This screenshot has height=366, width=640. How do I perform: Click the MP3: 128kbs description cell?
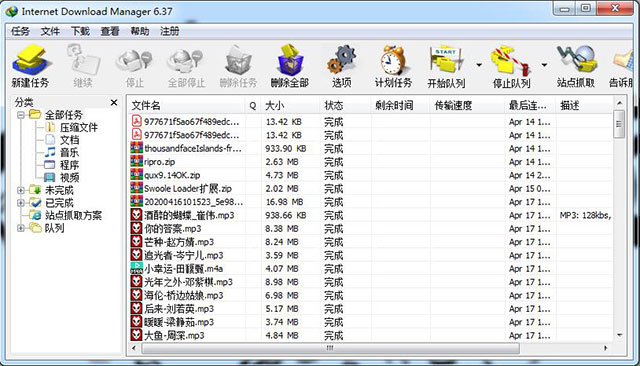pos(585,215)
